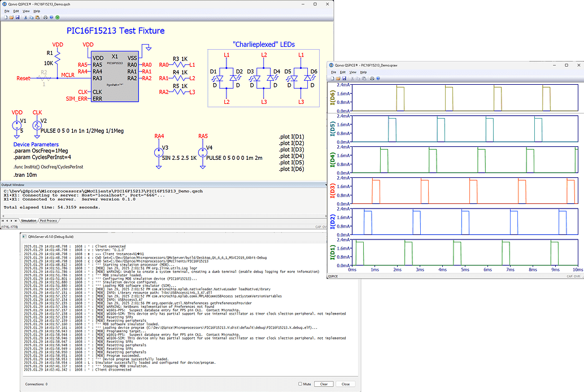Save the schematic with the disk icon
This screenshot has height=392, width=584.
pyautogui.click(x=18, y=18)
